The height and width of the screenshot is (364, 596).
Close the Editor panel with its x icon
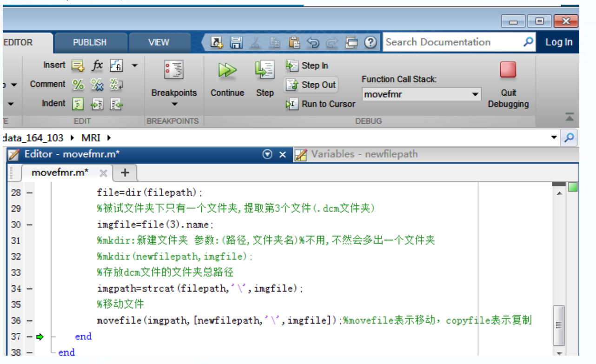[282, 155]
